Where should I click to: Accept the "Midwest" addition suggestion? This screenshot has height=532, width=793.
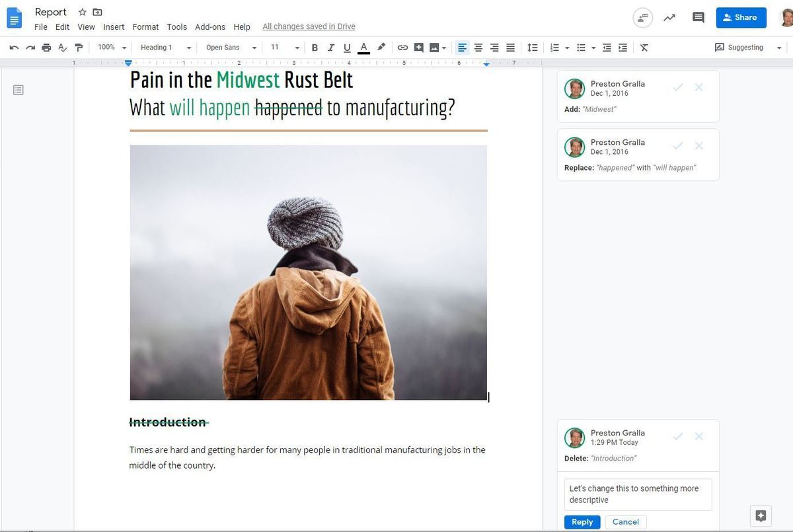click(677, 88)
